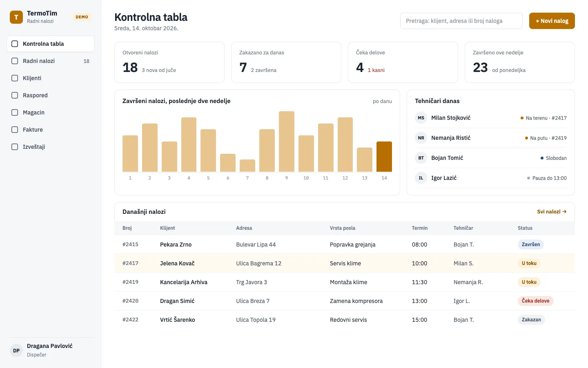Click order number #2415

coord(130,245)
